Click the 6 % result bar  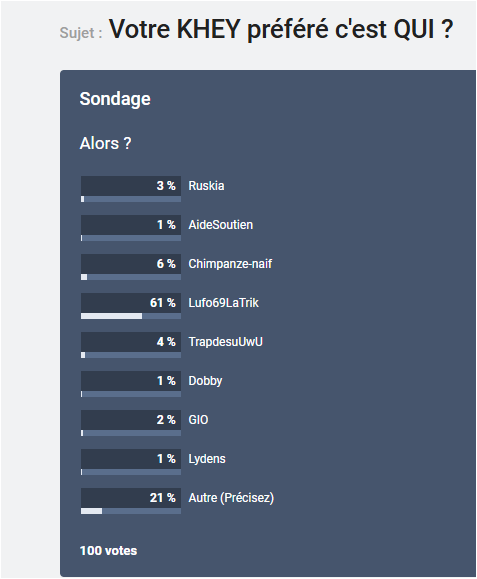[x=131, y=277]
